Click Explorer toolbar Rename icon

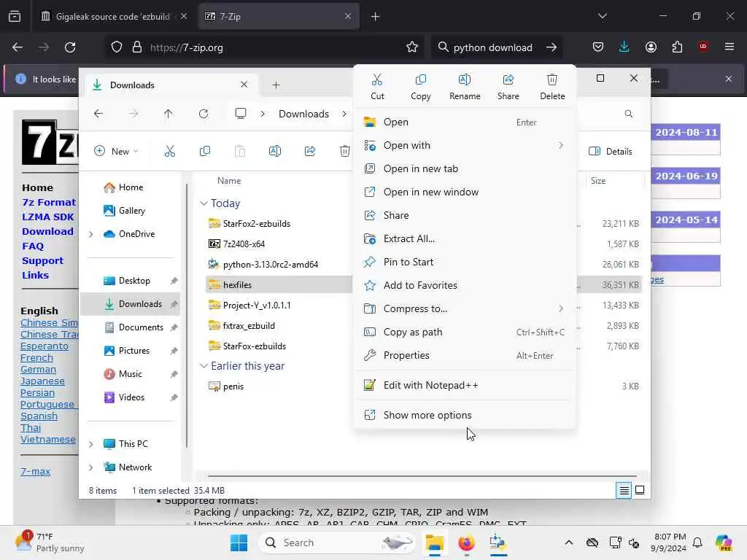coord(275,152)
